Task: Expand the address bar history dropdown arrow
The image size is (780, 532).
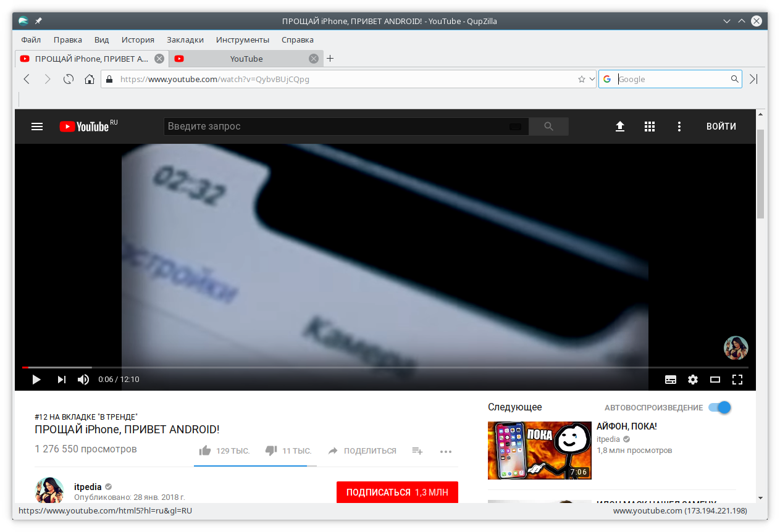Action: [592, 79]
